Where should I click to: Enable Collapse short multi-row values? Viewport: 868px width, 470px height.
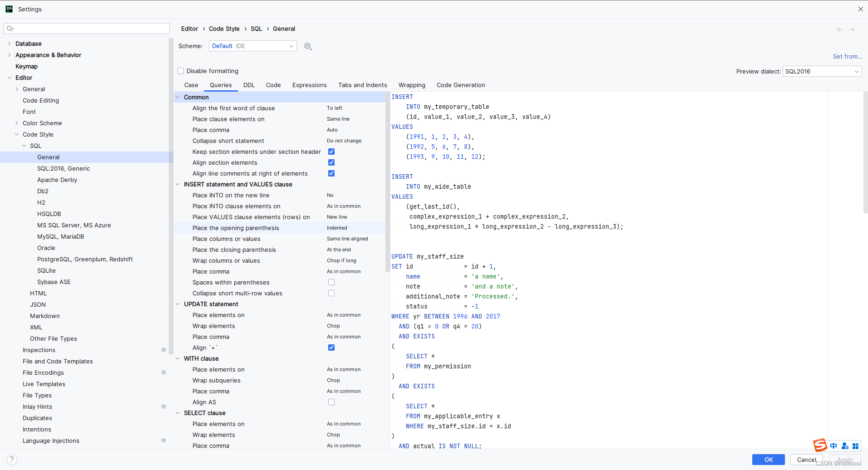[331, 293]
